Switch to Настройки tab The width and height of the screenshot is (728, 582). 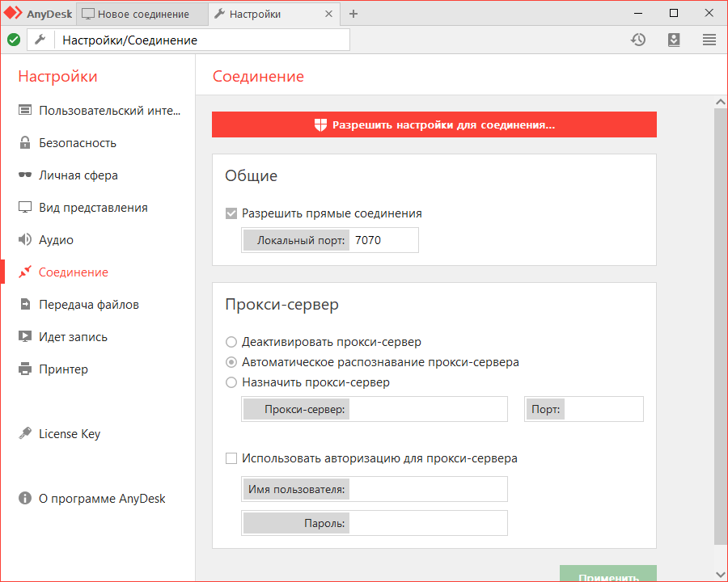point(274,14)
